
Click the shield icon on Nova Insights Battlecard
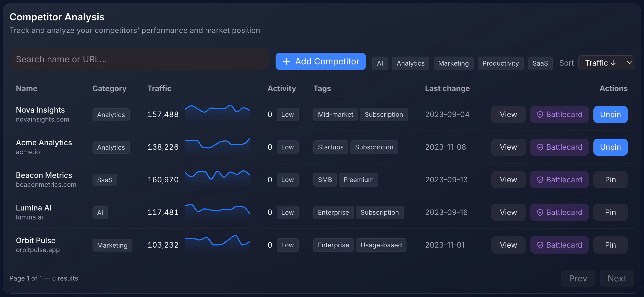pos(540,115)
